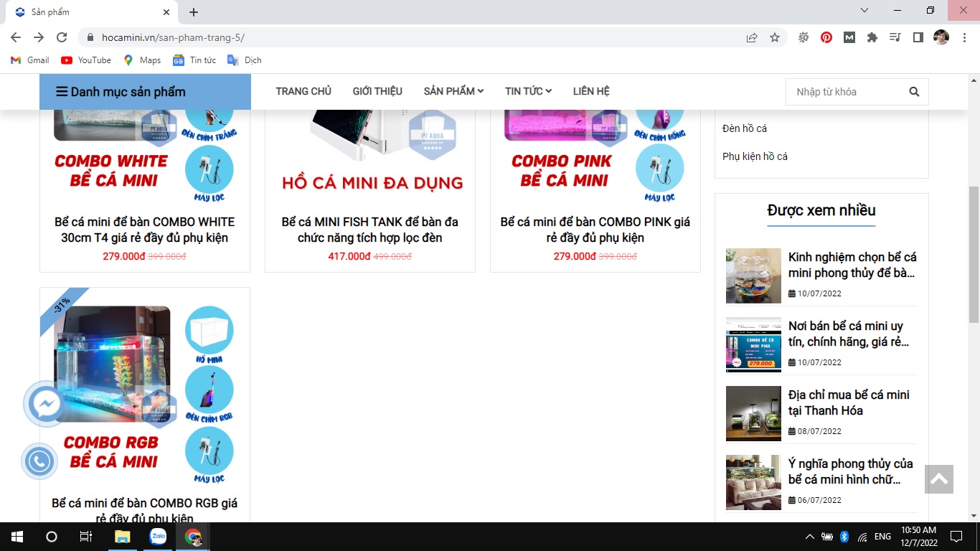Open COMBO PINK product title

click(x=595, y=230)
